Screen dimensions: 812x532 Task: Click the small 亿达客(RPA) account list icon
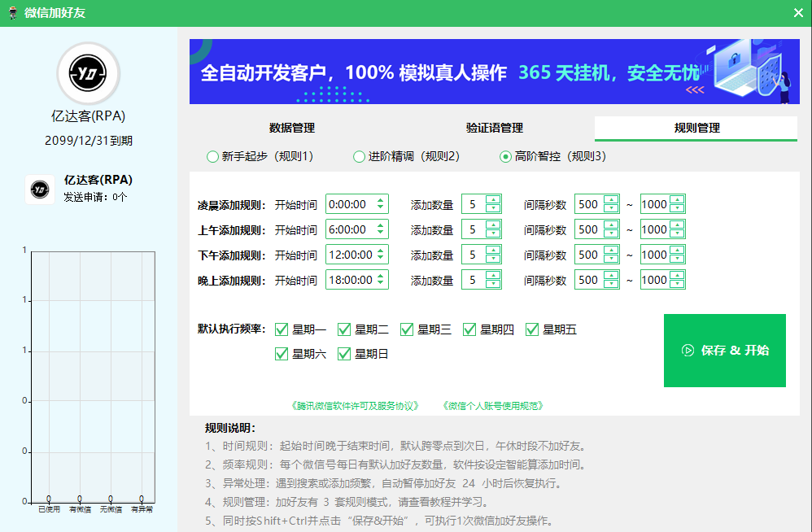coord(40,189)
